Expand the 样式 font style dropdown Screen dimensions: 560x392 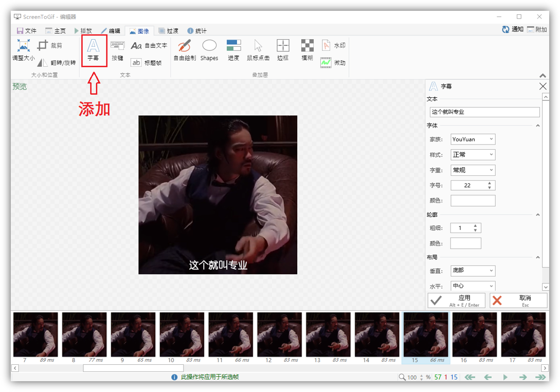pos(473,154)
